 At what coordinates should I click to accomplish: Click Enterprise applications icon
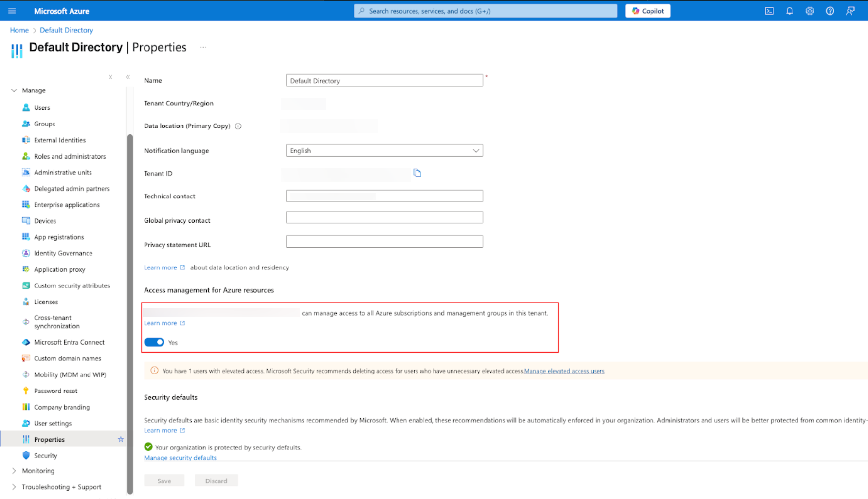pos(26,204)
